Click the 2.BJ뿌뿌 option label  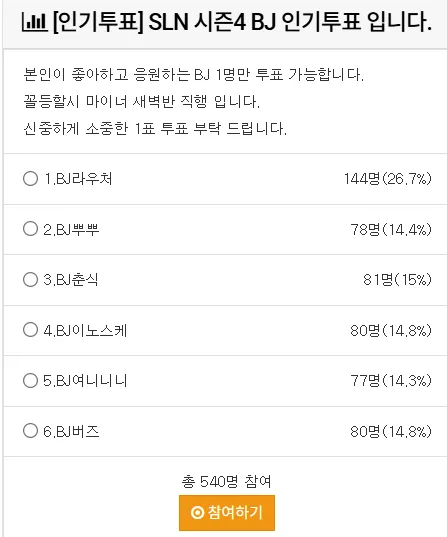(x=71, y=229)
